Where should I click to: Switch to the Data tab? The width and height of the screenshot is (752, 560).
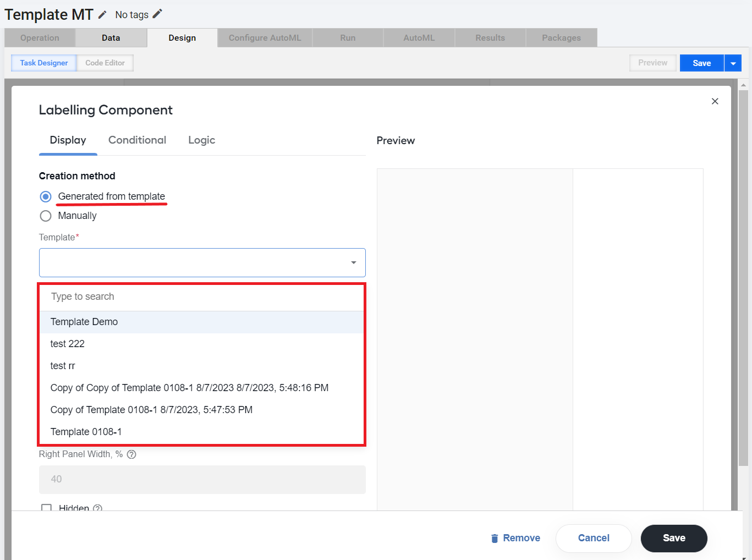click(111, 37)
